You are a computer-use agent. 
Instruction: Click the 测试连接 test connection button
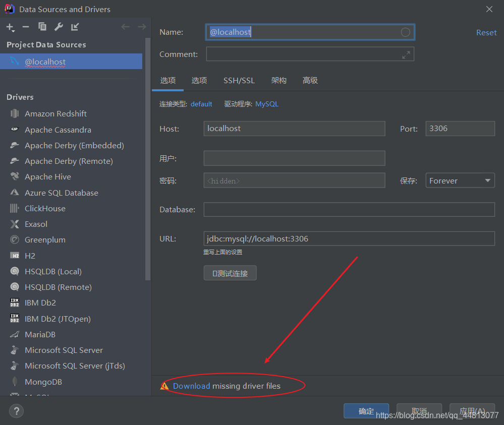pos(230,273)
